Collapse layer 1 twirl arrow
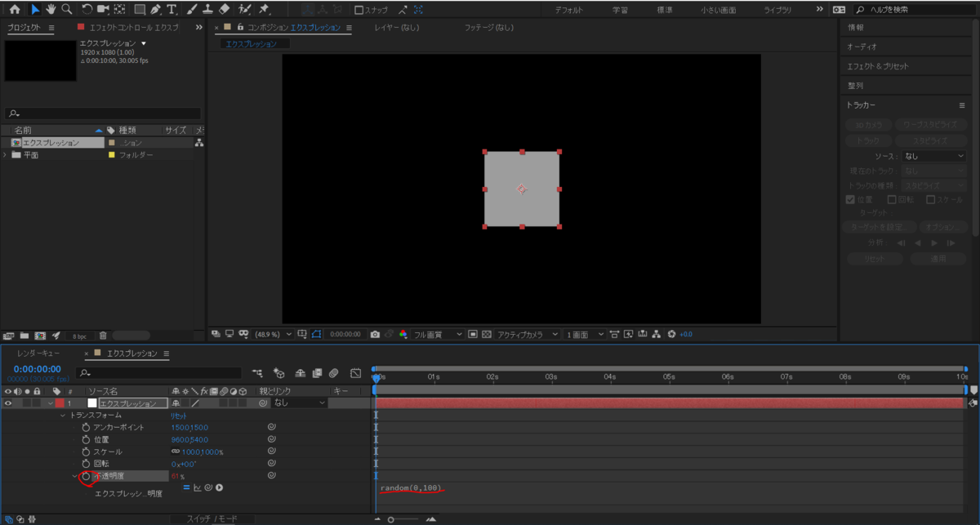Viewport: 980px width, 525px height. (x=50, y=403)
